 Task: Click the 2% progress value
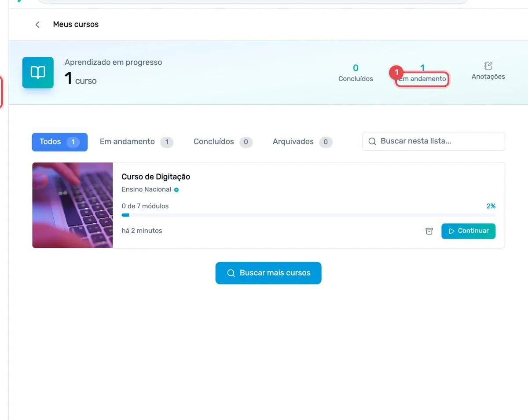coord(491,206)
